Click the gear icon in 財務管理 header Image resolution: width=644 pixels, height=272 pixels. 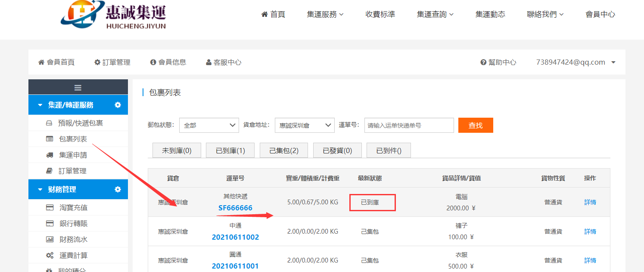coord(118,189)
